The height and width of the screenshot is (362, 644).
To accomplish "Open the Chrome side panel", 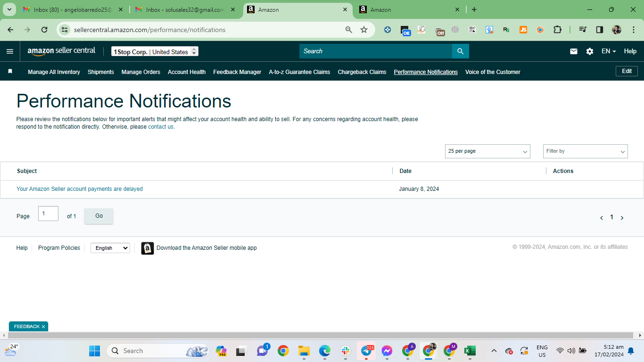I will point(600,30).
